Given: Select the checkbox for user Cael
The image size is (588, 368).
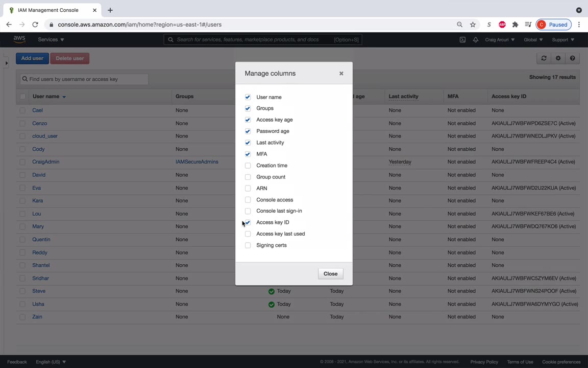Looking at the screenshot, I should pyautogui.click(x=22, y=110).
